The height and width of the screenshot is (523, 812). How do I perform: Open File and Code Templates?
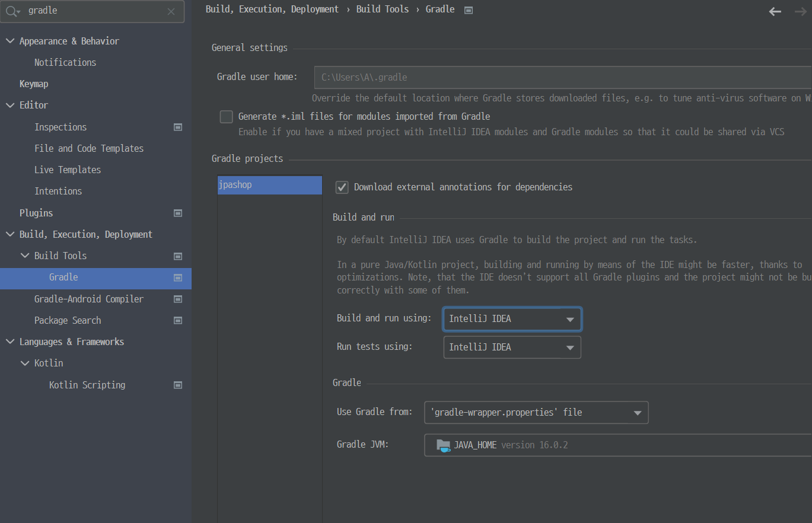(89, 148)
